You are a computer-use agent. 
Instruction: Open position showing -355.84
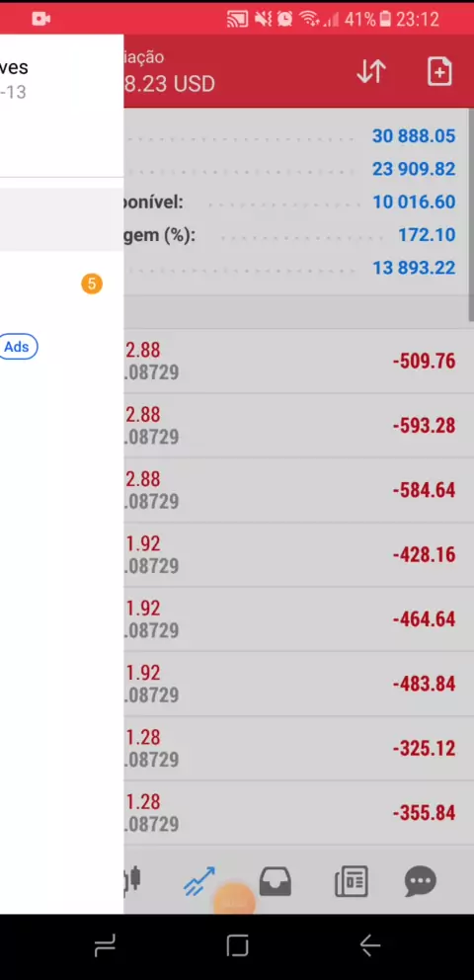coord(298,812)
